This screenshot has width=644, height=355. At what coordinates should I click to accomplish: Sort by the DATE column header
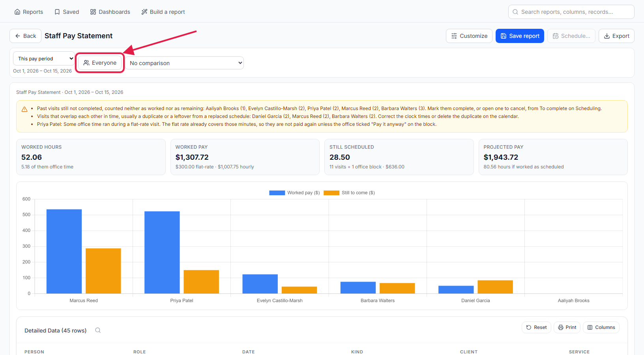[249, 352]
